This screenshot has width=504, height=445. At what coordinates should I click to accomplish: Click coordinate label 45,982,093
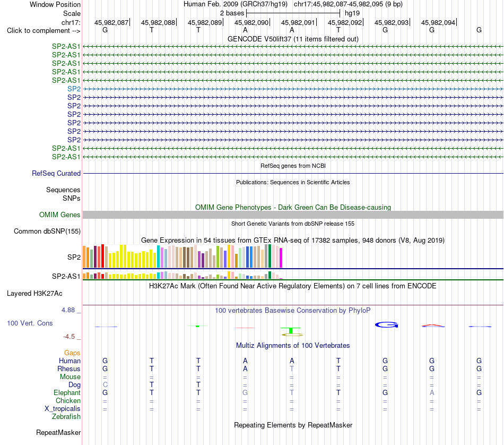click(x=392, y=22)
